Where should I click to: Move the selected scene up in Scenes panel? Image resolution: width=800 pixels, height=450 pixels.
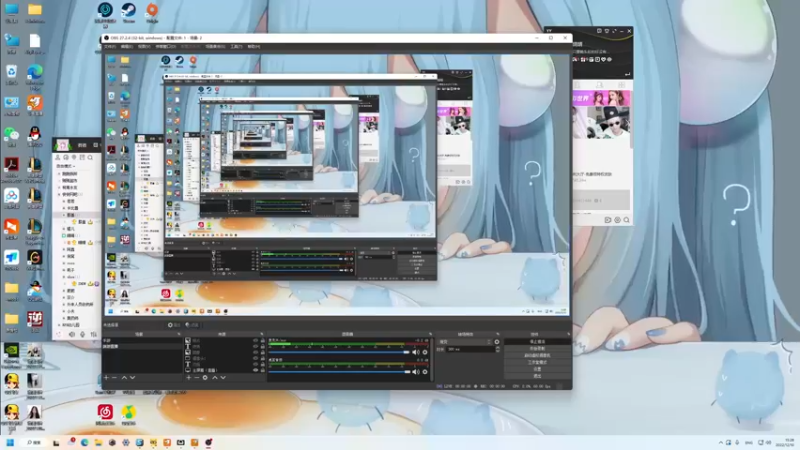[124, 378]
